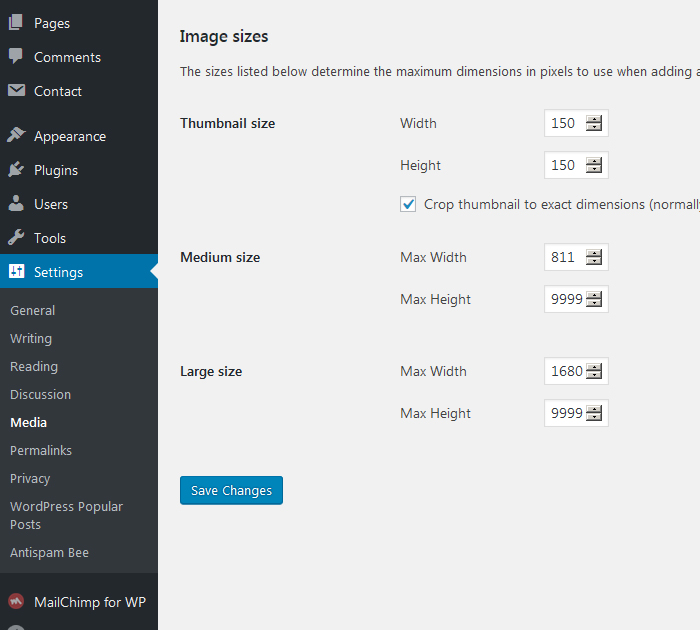
Task: Click the Tools wrench icon
Action: 16,238
